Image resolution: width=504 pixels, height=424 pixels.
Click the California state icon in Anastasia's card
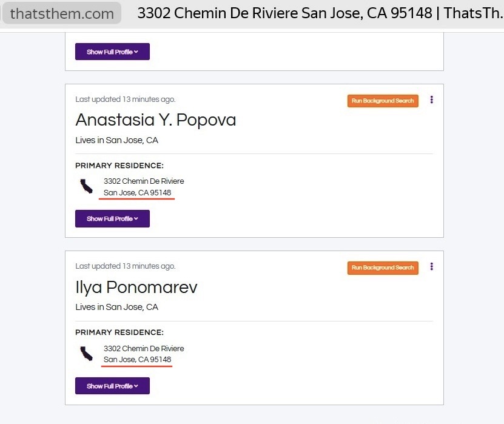(87, 186)
